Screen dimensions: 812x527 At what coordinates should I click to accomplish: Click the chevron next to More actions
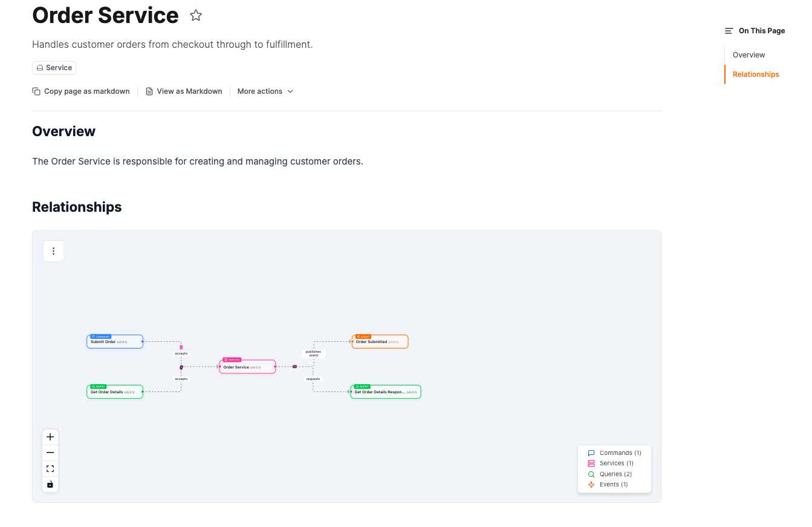click(290, 91)
